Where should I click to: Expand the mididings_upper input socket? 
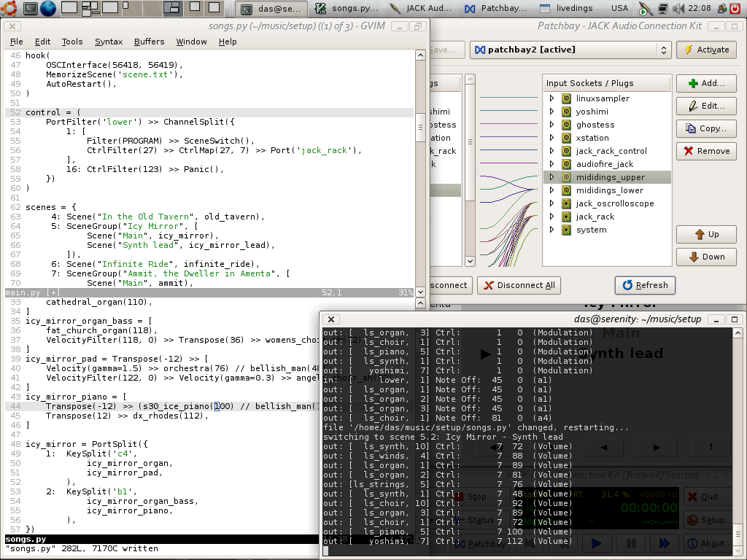[x=551, y=177]
